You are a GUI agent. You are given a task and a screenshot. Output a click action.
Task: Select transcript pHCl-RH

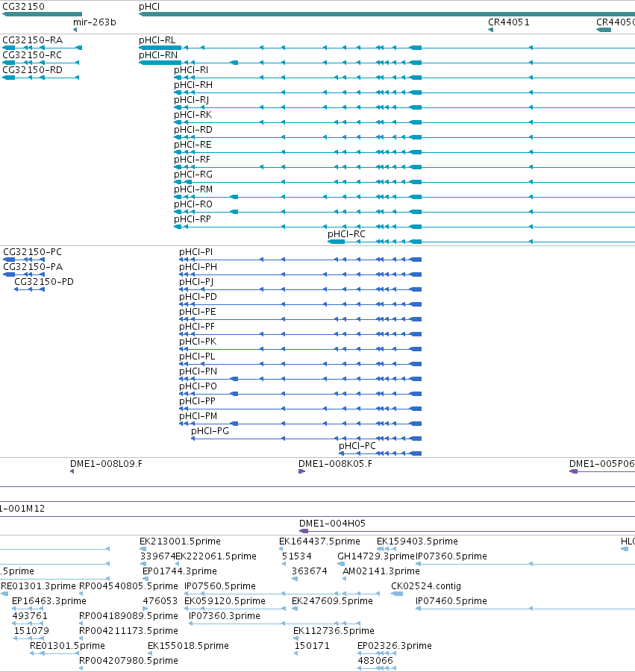[193, 85]
